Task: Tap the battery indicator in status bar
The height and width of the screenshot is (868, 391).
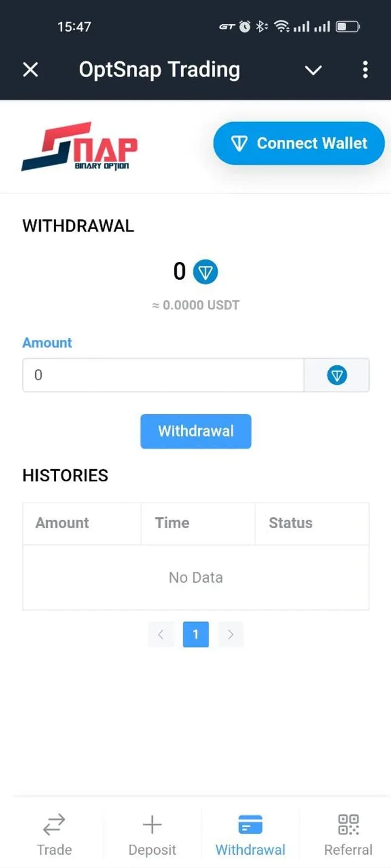Action: (348, 26)
